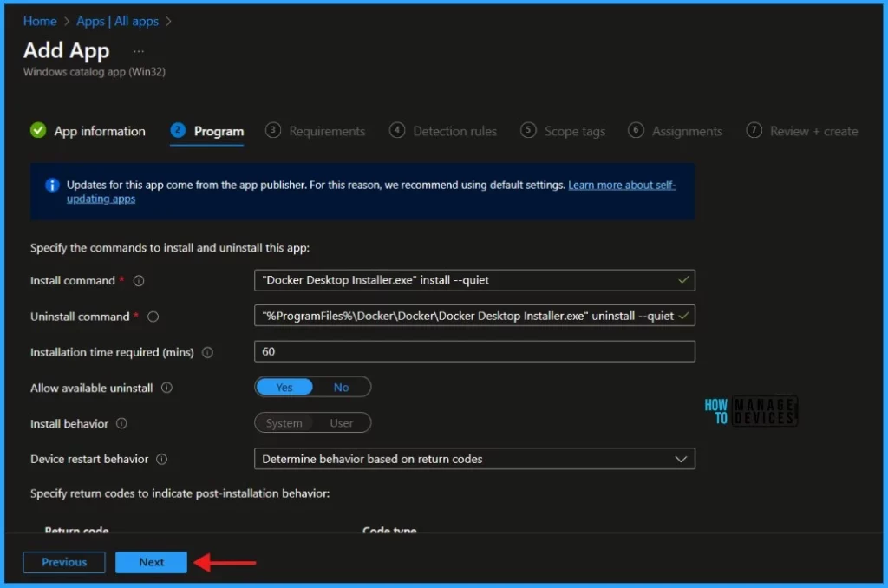Viewport: 888px width, 588px height.
Task: Select User install behavior
Action: [x=342, y=423]
